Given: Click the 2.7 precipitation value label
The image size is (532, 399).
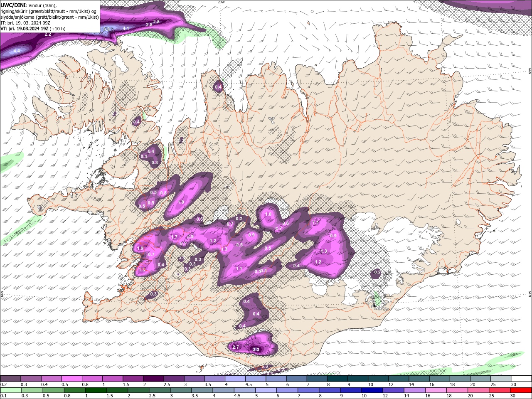Looking at the screenshot, I should [x=236, y=347].
